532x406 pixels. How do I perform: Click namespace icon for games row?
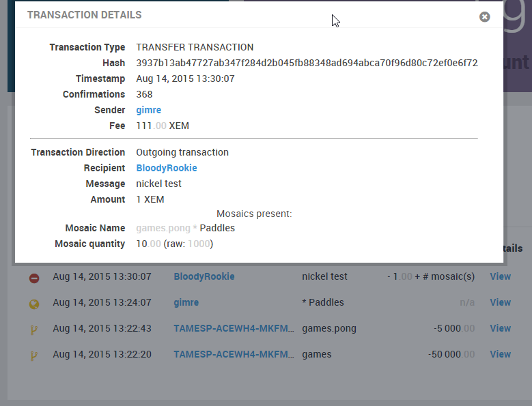click(33, 356)
